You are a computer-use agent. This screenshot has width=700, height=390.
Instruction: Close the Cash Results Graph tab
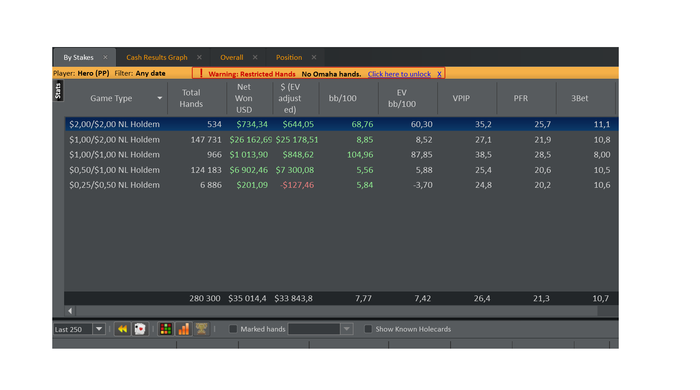pos(200,57)
